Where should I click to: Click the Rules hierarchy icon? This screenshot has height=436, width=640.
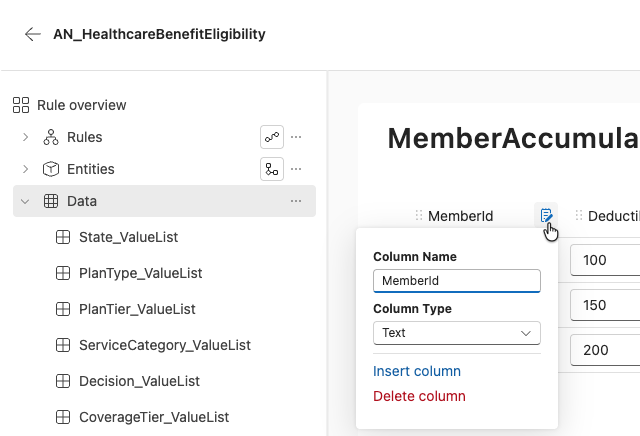tap(51, 137)
